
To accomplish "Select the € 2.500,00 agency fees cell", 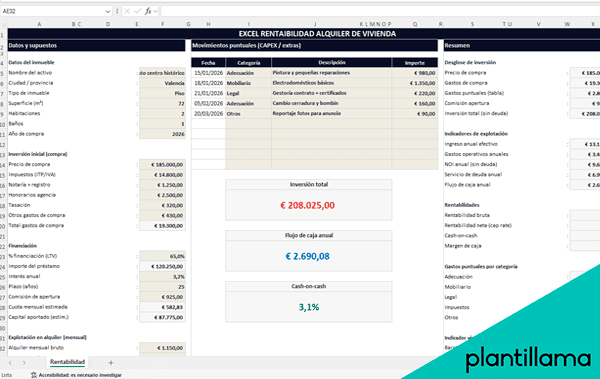I will pyautogui.click(x=162, y=195).
